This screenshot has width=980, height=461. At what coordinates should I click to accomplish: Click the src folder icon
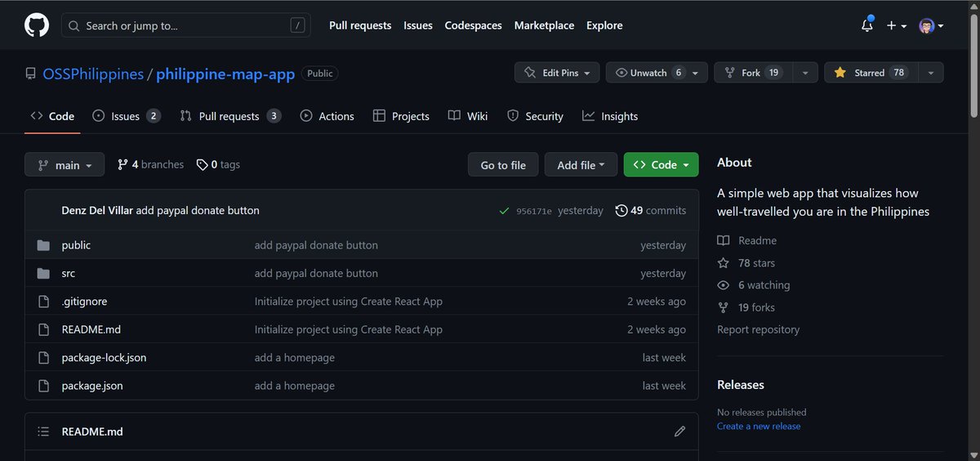click(x=44, y=273)
